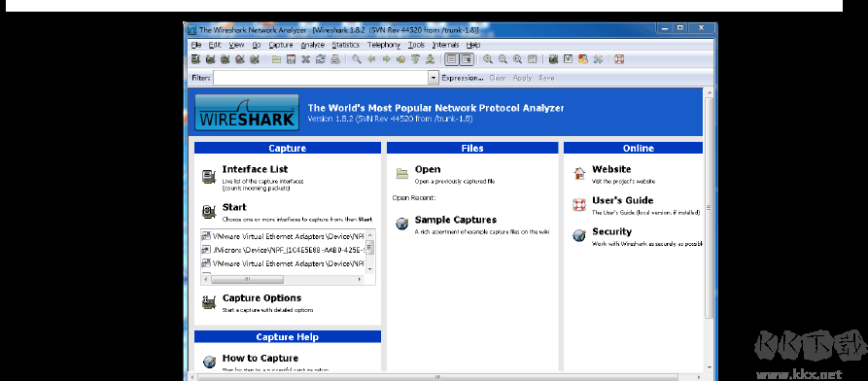Stop the running capture toolbar icon
The image size is (868, 381).
240,59
